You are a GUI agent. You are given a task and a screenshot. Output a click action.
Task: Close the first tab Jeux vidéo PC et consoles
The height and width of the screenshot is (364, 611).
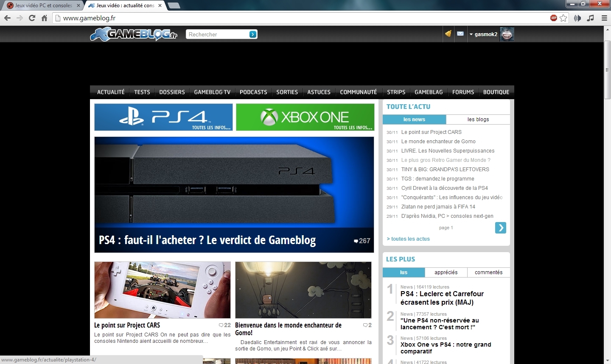(78, 6)
